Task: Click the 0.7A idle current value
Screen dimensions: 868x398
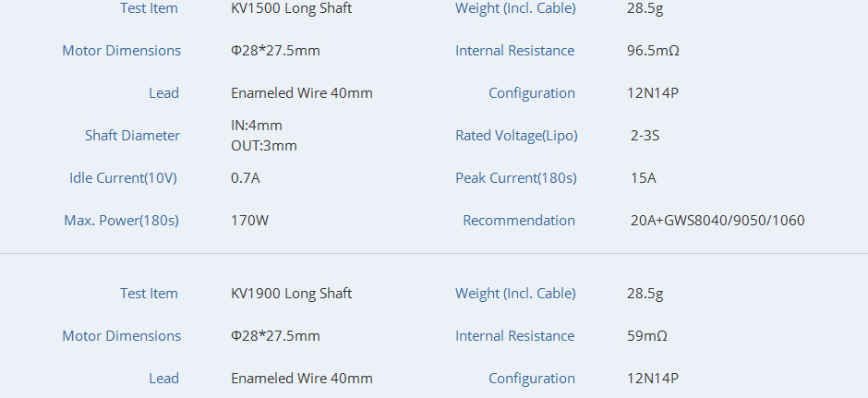Action: tap(246, 177)
